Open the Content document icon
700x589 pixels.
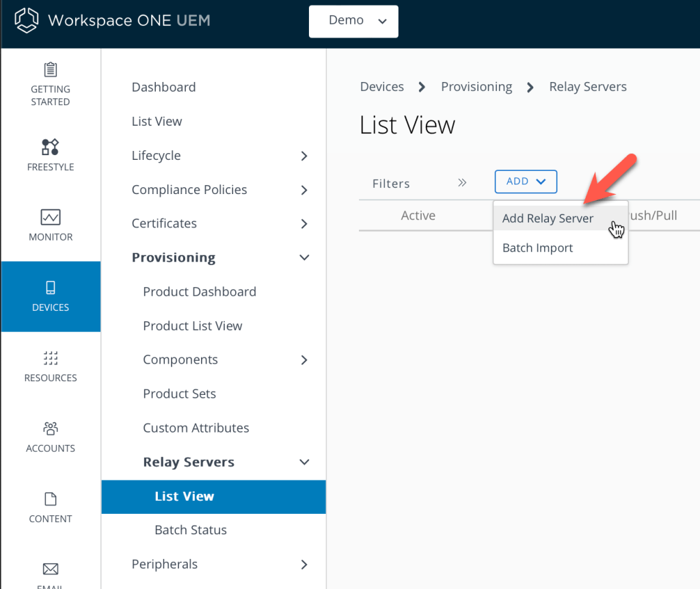click(51, 499)
